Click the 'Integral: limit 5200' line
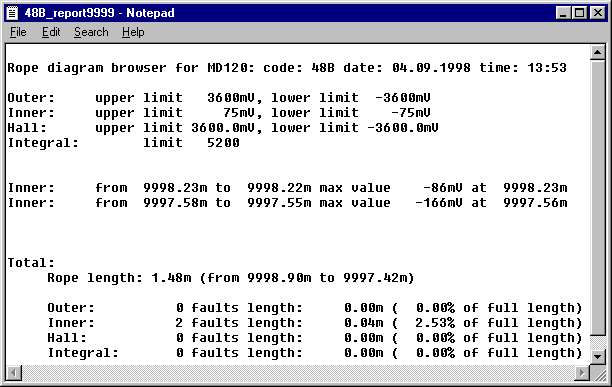Image resolution: width=612 pixels, height=387 pixels. 124,143
